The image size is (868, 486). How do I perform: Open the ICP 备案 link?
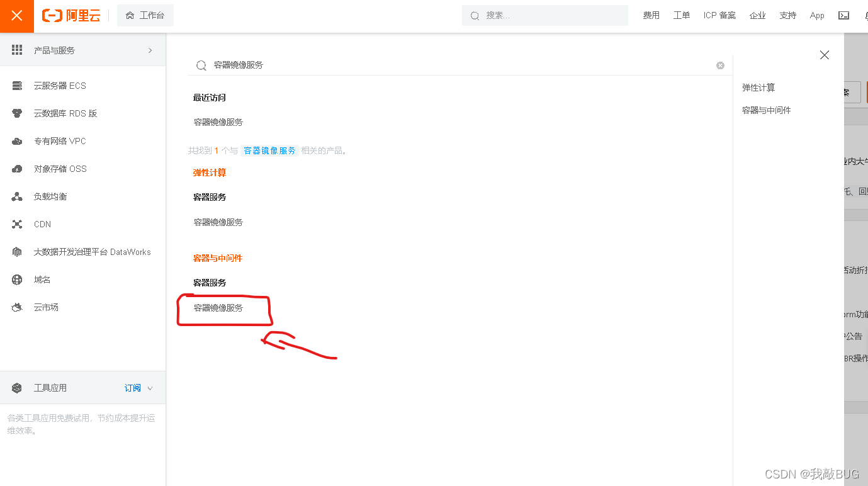coord(719,15)
